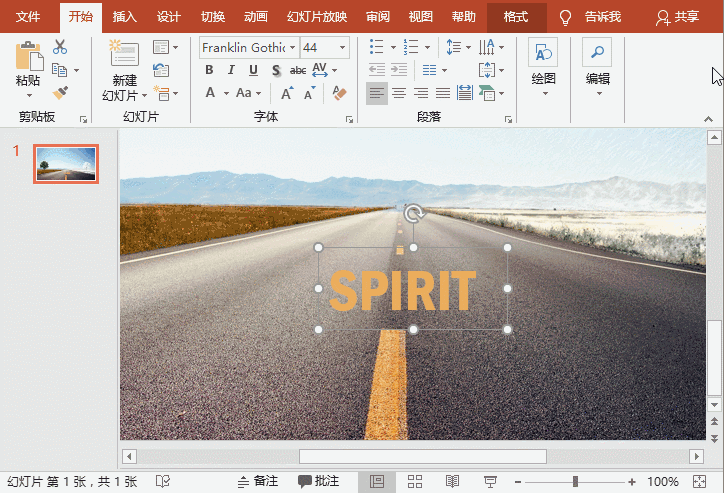Switch to Reading view
The width and height of the screenshot is (724, 493).
point(452,481)
